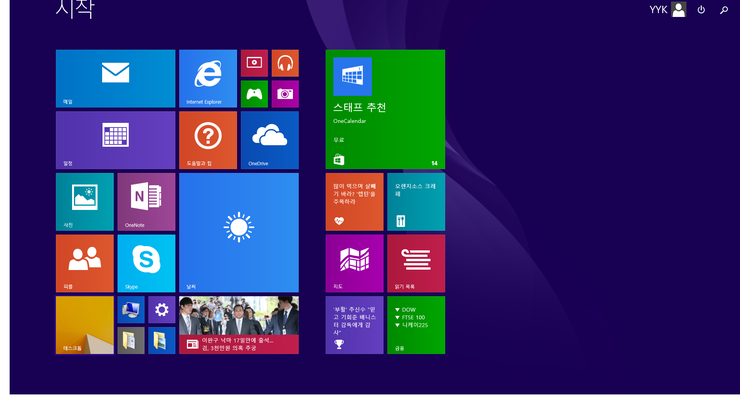The image size is (740, 416).
Task: Open the Maps tile
Action: pos(354,263)
